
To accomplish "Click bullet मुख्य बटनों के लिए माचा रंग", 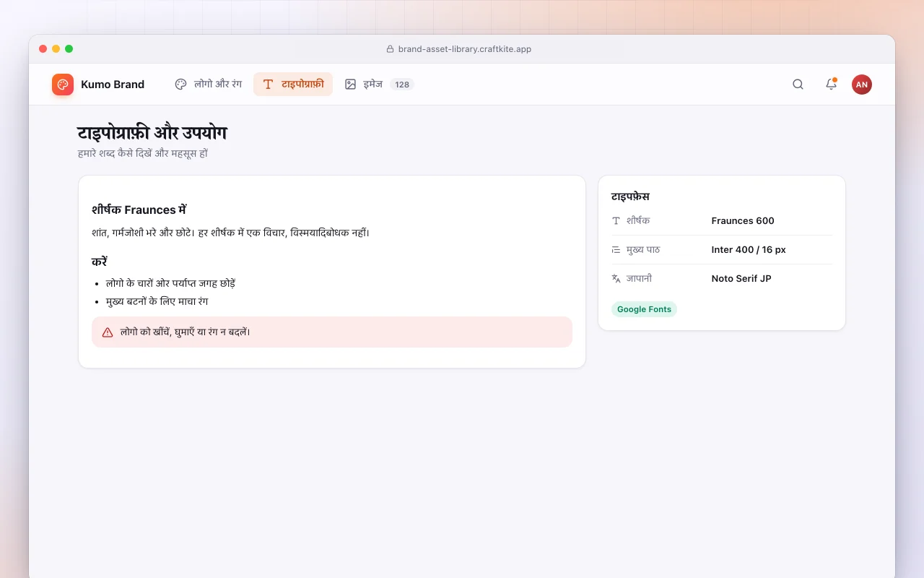I will pos(157,301).
